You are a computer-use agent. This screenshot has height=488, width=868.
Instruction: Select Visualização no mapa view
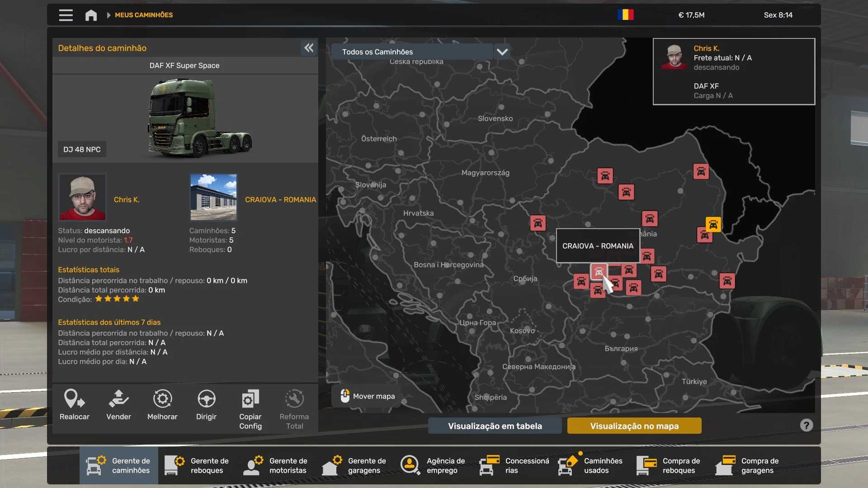[x=634, y=426]
